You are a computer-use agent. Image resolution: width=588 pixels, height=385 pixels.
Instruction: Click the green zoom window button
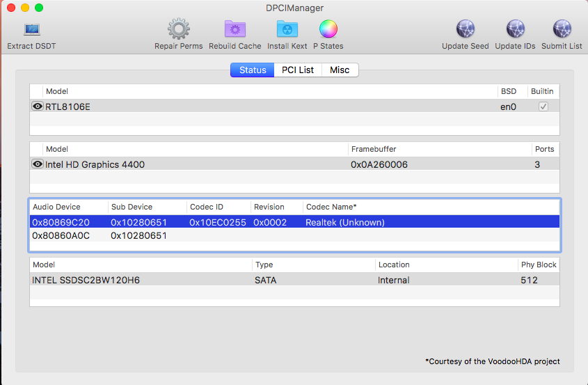(x=39, y=8)
